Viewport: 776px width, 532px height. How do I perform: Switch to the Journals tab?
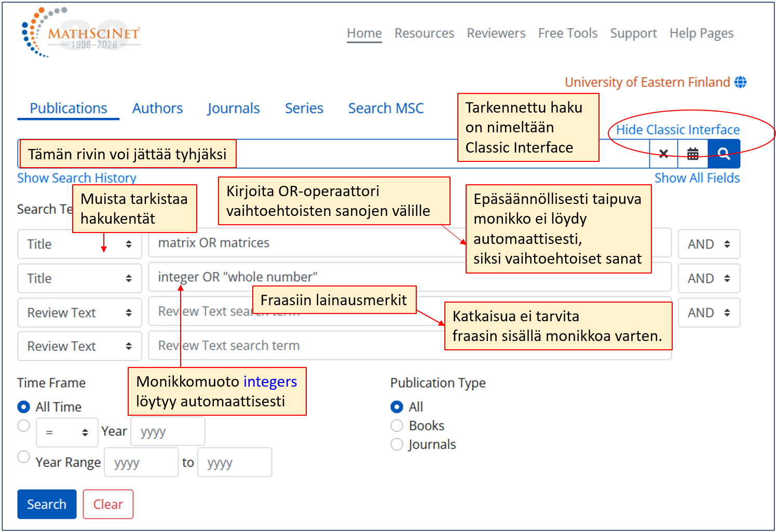[x=234, y=108]
